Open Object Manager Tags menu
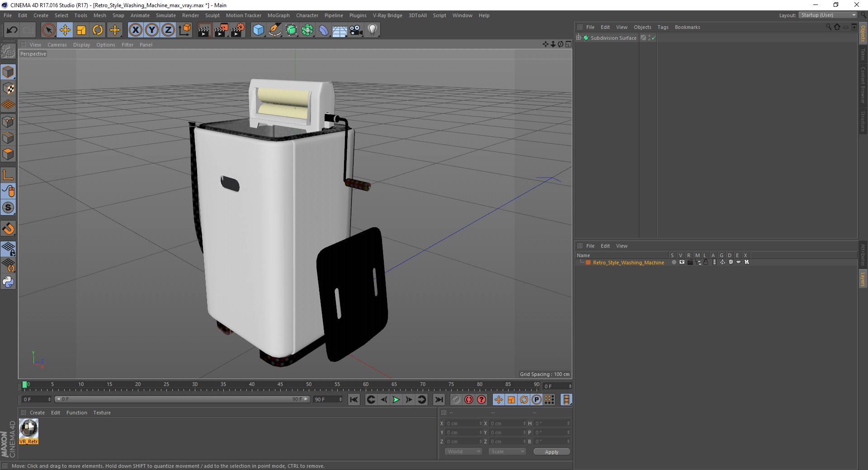Viewport: 868px width, 470px height. (663, 27)
